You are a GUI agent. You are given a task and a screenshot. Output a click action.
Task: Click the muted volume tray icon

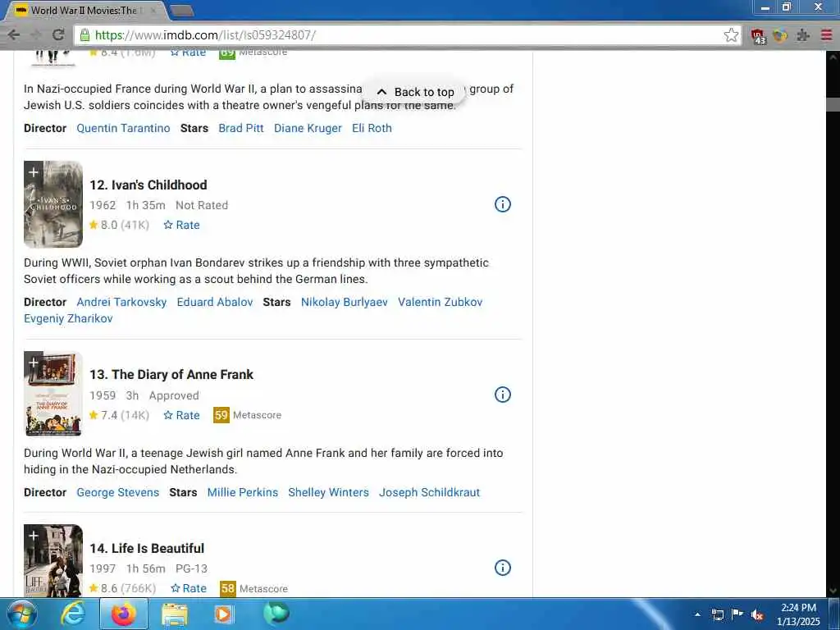(x=757, y=614)
